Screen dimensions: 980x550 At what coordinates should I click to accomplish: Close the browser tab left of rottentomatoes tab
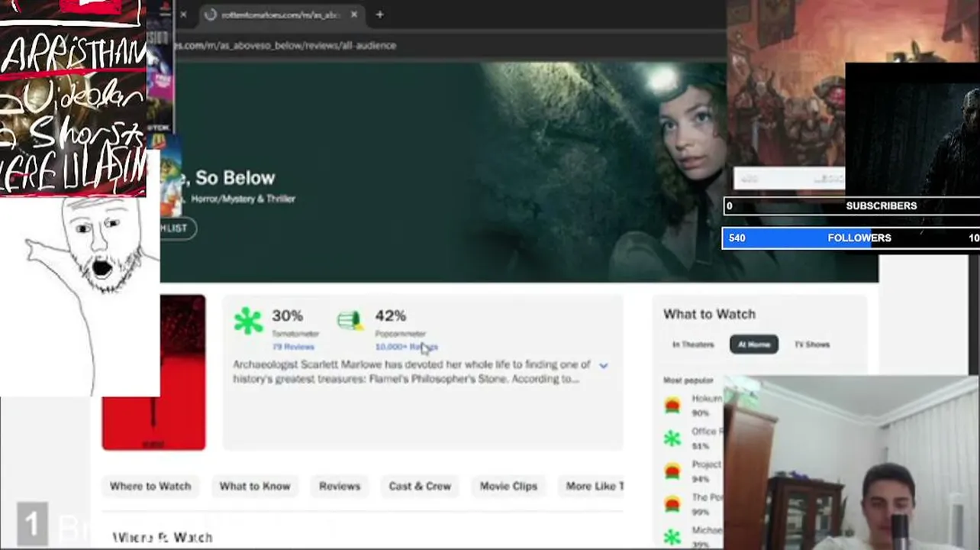[183, 15]
